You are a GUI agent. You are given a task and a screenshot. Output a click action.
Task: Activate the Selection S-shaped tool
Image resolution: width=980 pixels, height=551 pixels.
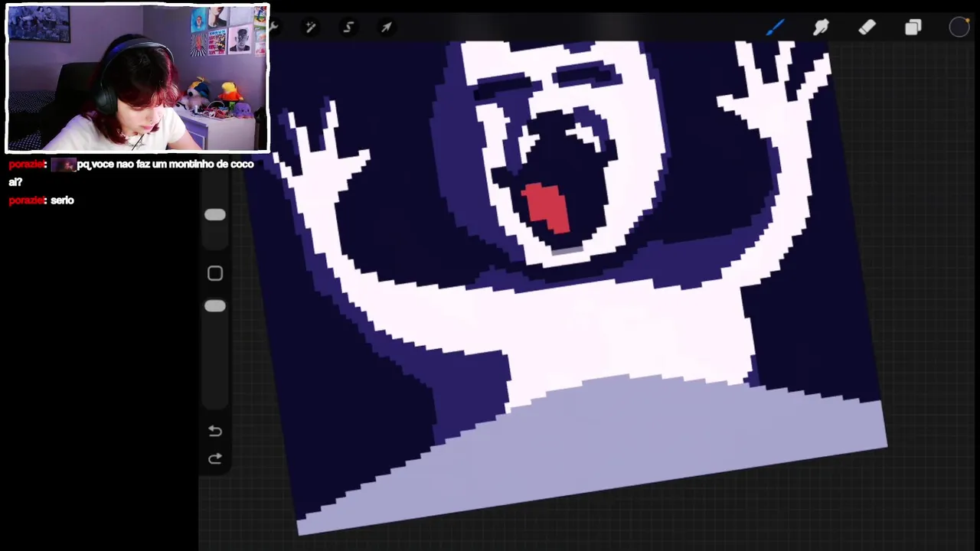coord(348,28)
